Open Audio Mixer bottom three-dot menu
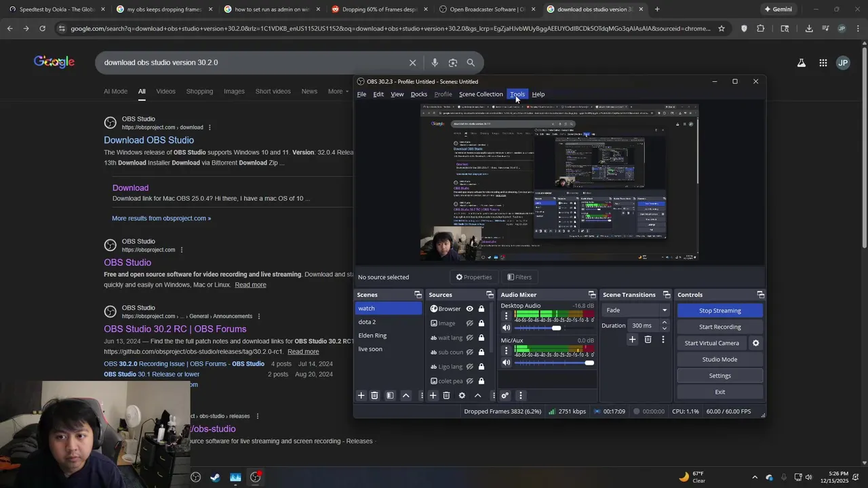The width and height of the screenshot is (868, 488). tap(521, 396)
